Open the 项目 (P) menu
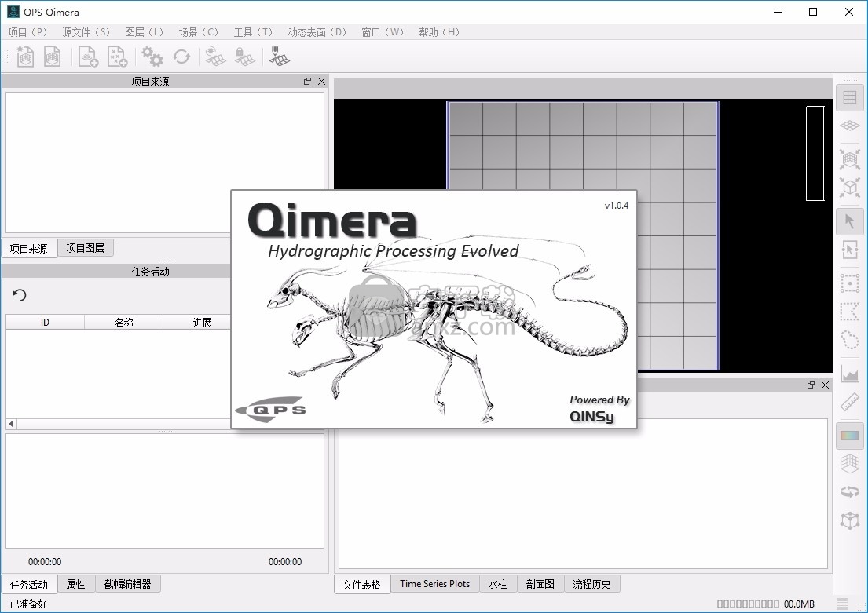 27,32
